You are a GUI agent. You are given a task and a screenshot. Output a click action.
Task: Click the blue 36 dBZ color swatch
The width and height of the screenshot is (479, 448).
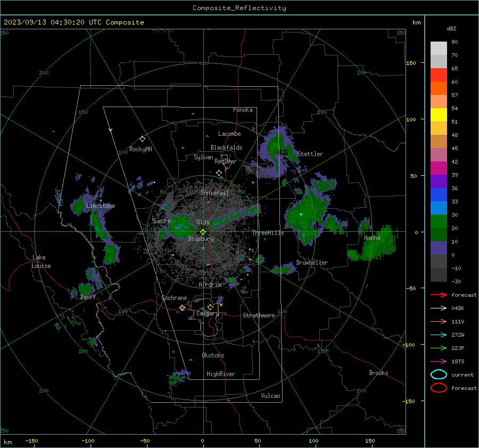point(439,194)
